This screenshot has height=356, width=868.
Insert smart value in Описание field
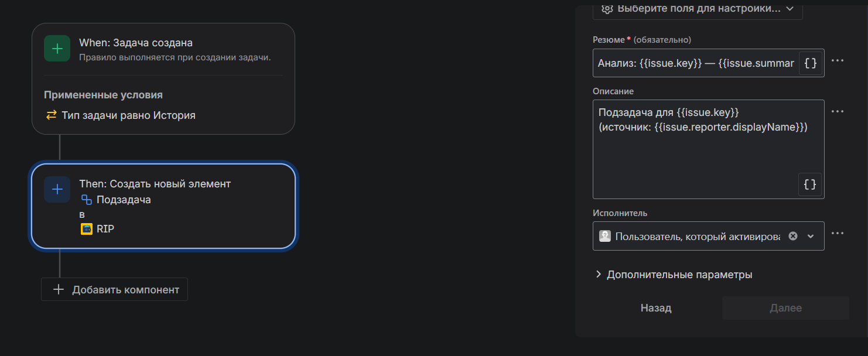809,184
